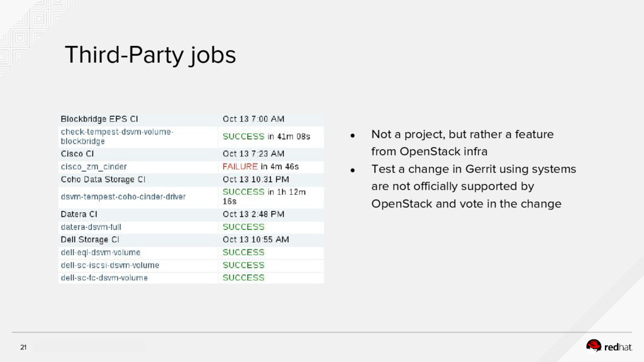Viewport: 644px width, 362px height.
Task: Open the dell-sc-iscsi-dsvm-volume job link
Action: click(110, 265)
